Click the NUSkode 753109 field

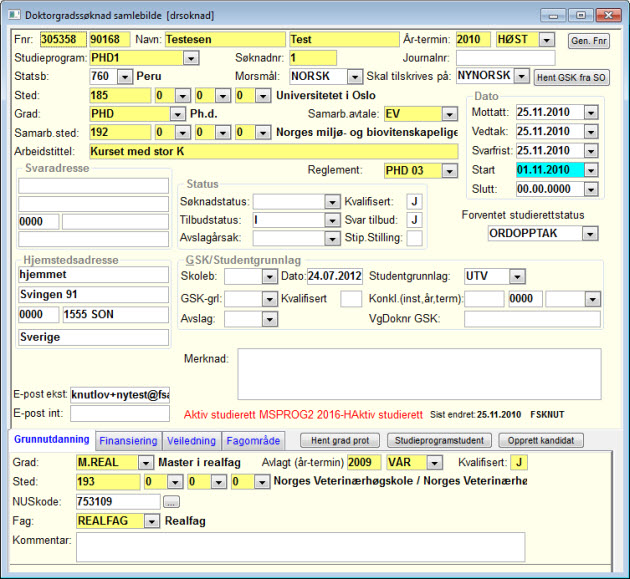(x=118, y=501)
